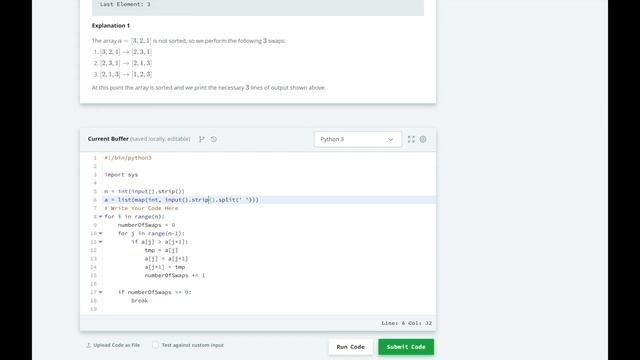
Task: Click the 'a[j] = a[j+1]' code line
Action: tap(166, 259)
